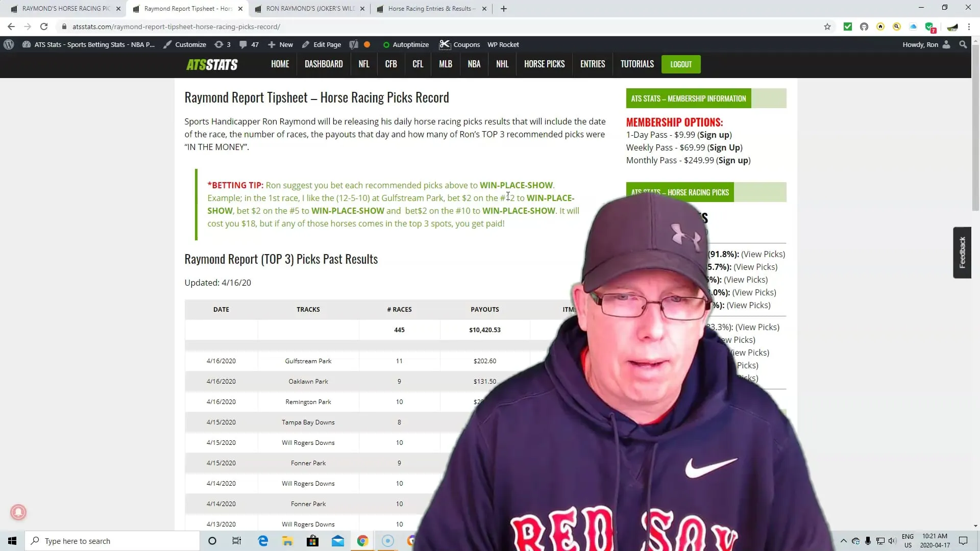
Task: Switch to Horse Racing Entries & Results tab
Action: [x=431, y=9]
